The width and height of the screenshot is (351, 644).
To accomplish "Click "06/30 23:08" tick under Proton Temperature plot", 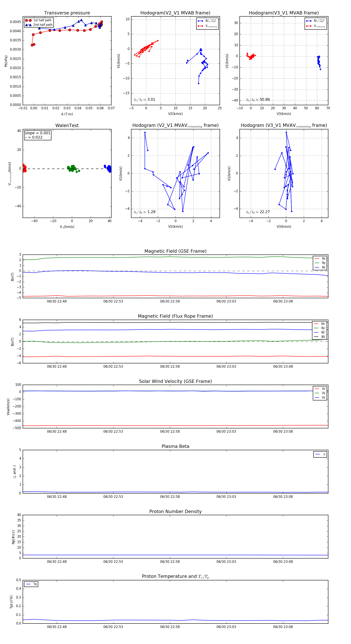I will click(283, 627).
